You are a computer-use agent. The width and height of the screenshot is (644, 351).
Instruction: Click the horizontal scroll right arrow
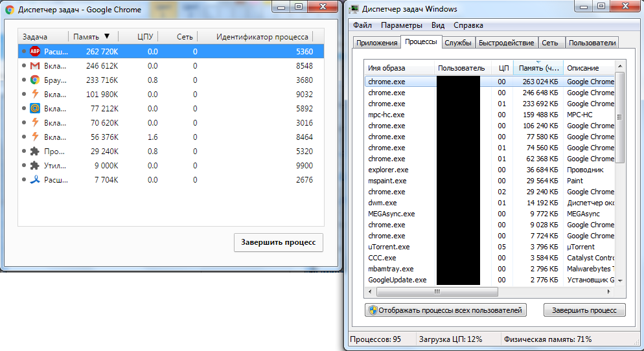pos(609,291)
